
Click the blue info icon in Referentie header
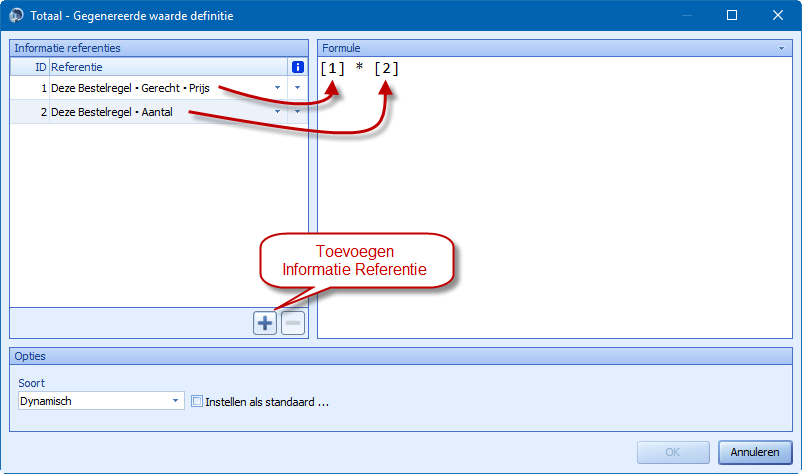pos(298,67)
